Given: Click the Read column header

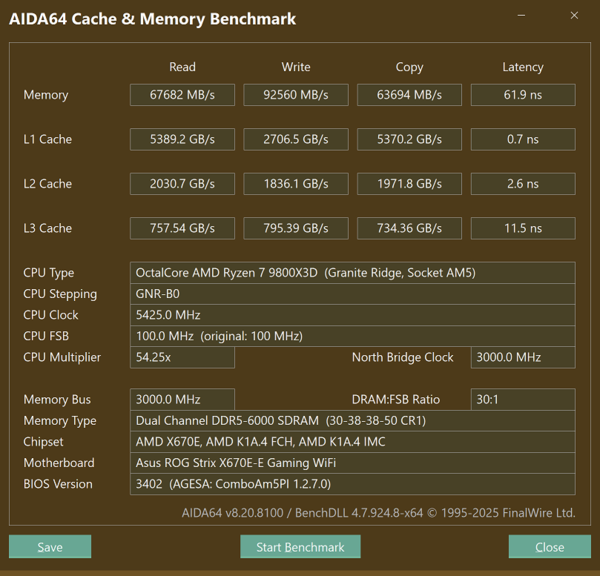Looking at the screenshot, I should 182,67.
